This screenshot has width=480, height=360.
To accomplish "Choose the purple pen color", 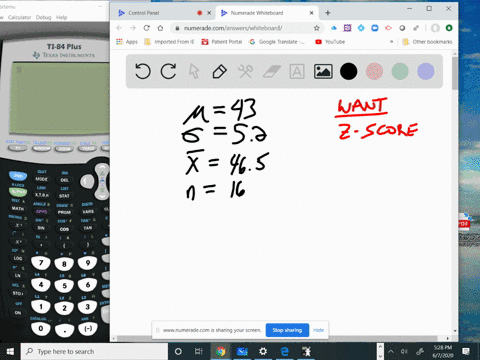I will pos(426,71).
